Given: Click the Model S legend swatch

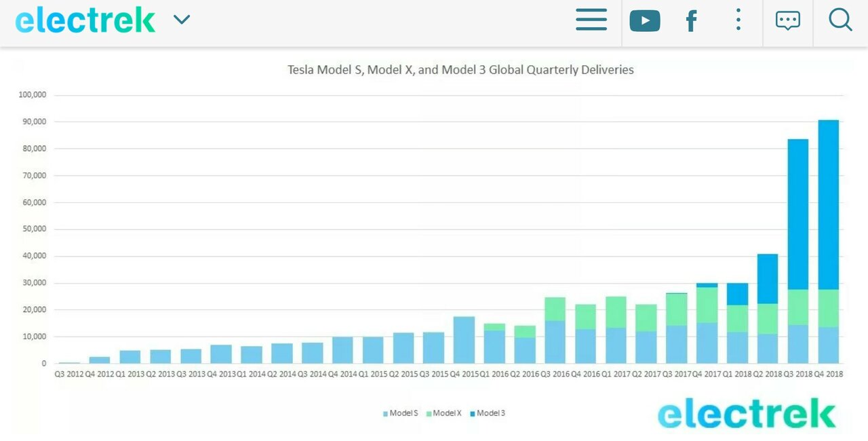Looking at the screenshot, I should coord(385,413).
